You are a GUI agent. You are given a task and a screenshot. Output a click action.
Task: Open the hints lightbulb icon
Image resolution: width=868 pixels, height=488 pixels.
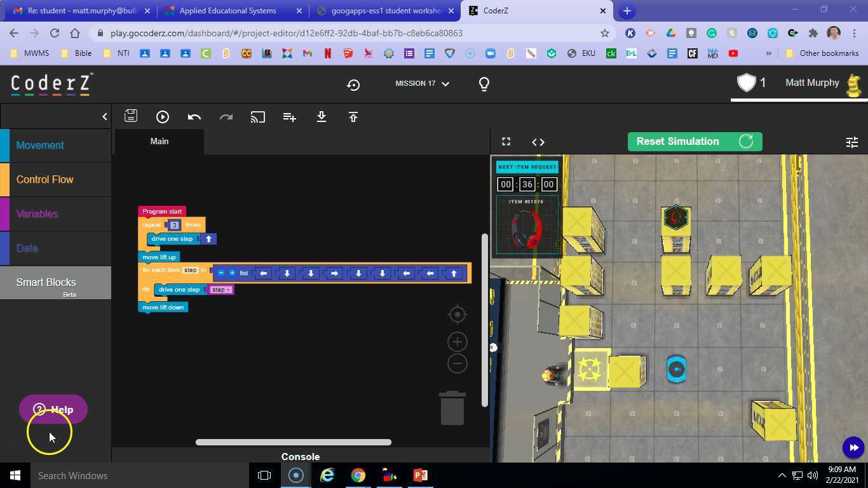coord(484,83)
